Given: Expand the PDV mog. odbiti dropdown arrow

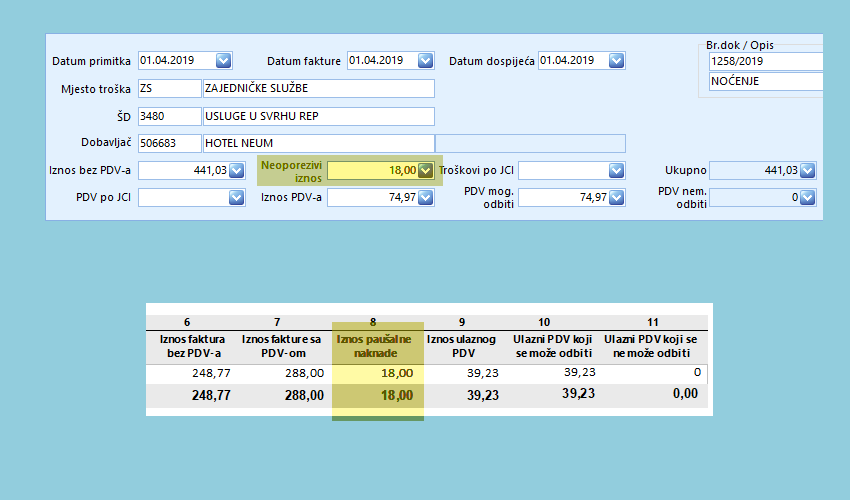Looking at the screenshot, I should click(x=616, y=197).
